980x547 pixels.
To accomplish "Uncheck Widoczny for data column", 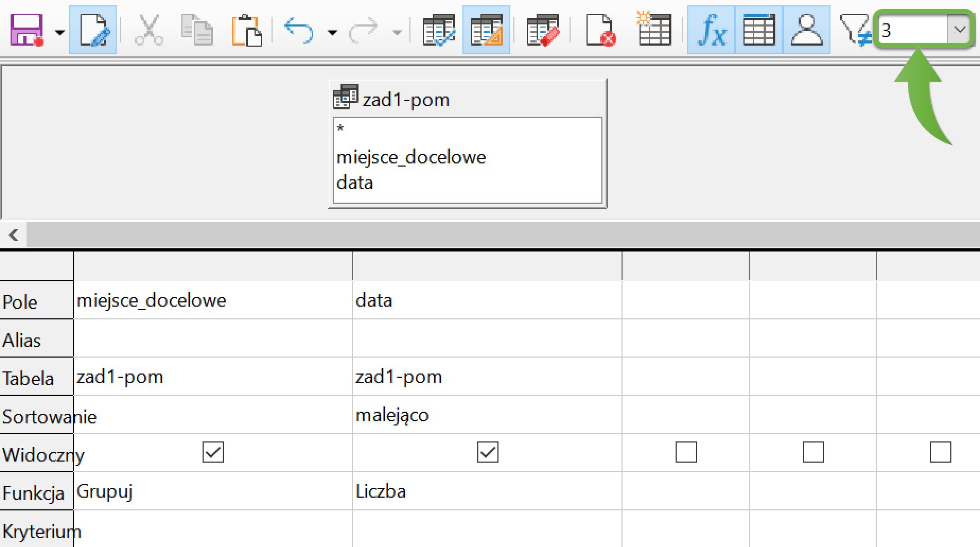I will click(x=487, y=453).
